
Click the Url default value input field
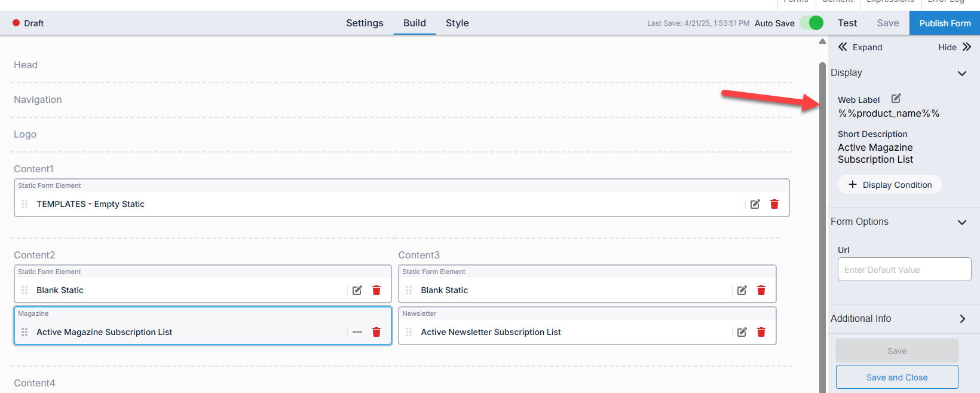click(x=904, y=270)
